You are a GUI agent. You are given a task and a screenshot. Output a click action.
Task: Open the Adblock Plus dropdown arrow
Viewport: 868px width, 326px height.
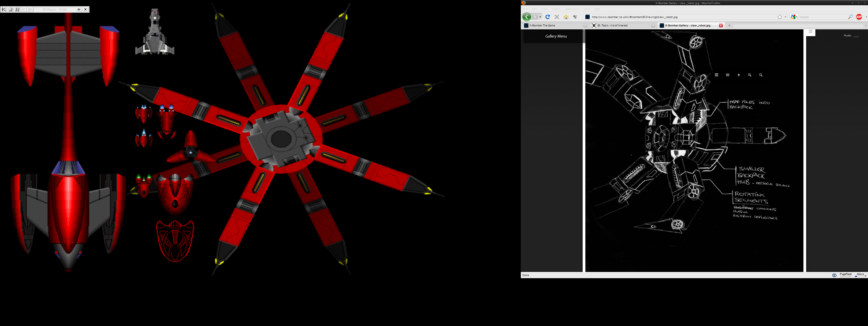pos(866,17)
